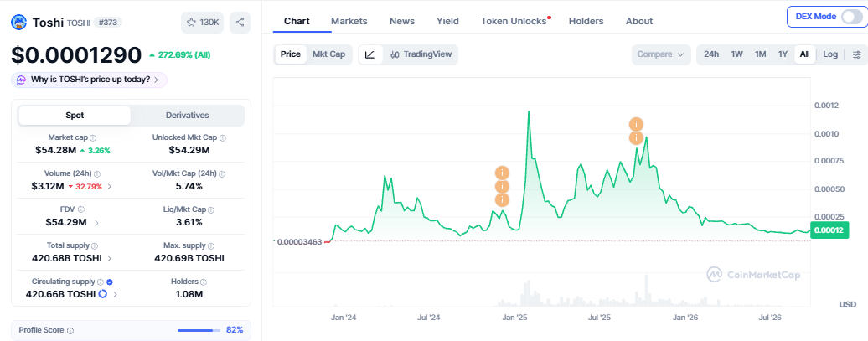Image resolution: width=868 pixels, height=341 pixels.
Task: Open the chart settings sliders icon
Action: point(857,54)
